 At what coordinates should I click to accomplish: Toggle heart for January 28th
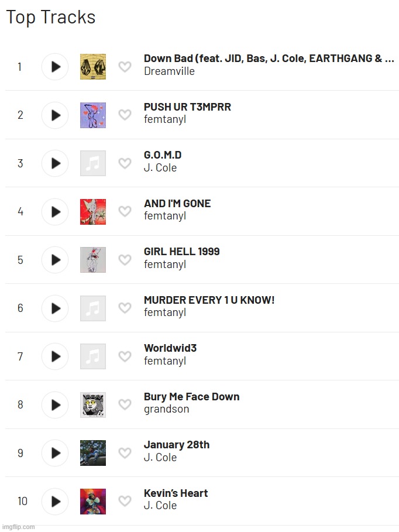tap(125, 452)
